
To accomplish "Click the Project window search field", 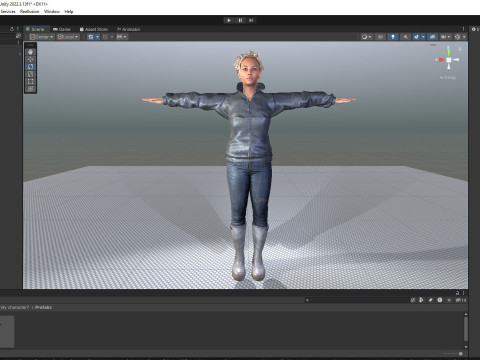I will 357,300.
